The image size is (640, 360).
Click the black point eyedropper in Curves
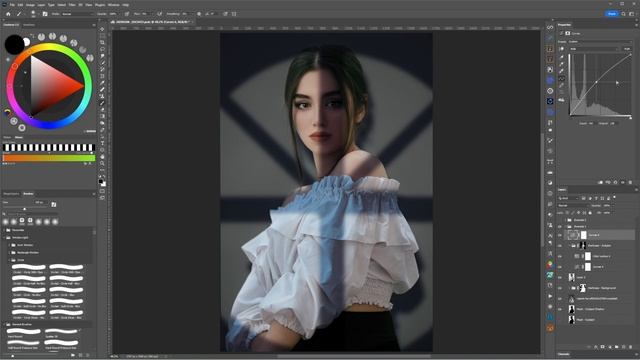tap(562, 57)
